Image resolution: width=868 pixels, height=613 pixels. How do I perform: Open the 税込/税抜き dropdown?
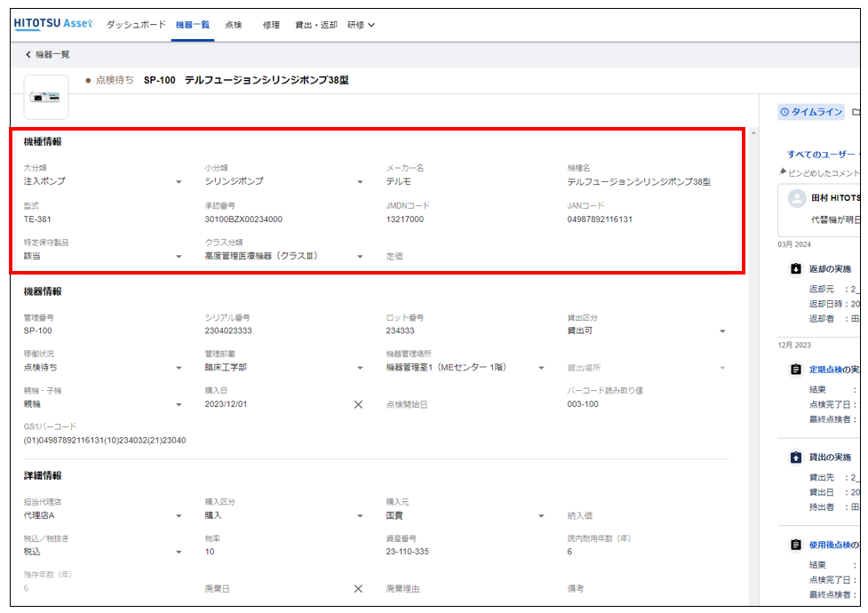[x=103, y=552]
